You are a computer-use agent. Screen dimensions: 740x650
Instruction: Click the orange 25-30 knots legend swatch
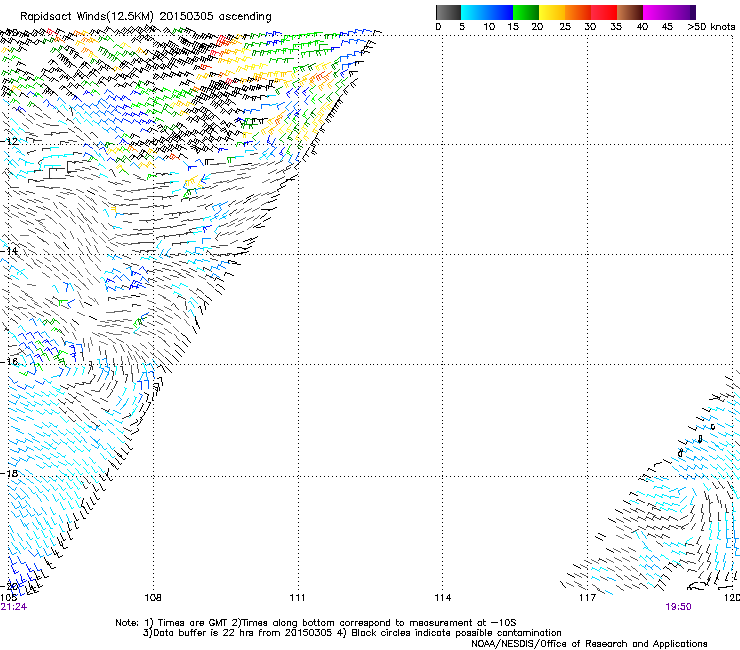point(578,12)
